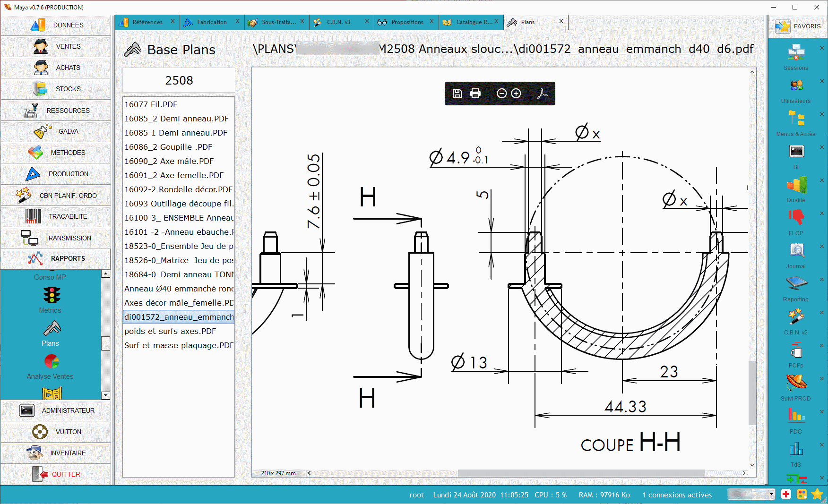Zoom in on the PDF drawing
Image resolution: width=828 pixels, height=504 pixels.
[x=516, y=94]
